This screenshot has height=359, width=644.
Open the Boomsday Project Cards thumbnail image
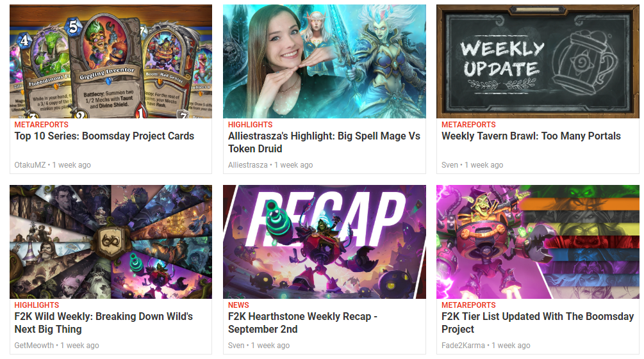(111, 61)
